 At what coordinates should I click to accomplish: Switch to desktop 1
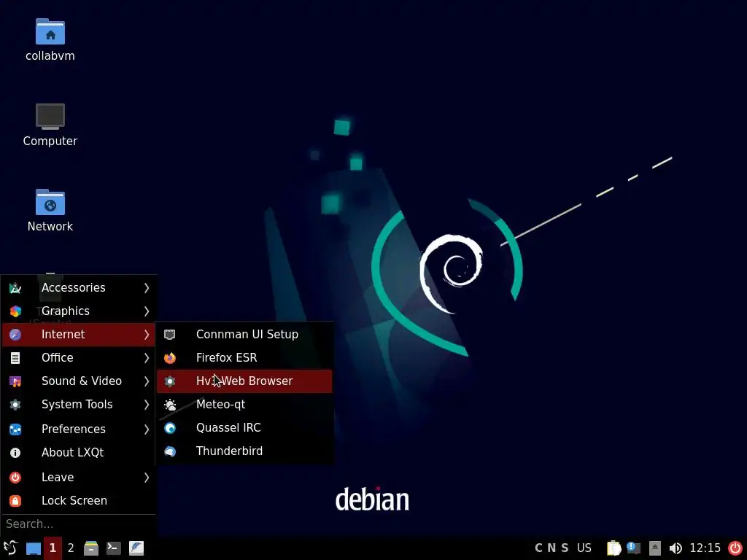[x=53, y=548]
